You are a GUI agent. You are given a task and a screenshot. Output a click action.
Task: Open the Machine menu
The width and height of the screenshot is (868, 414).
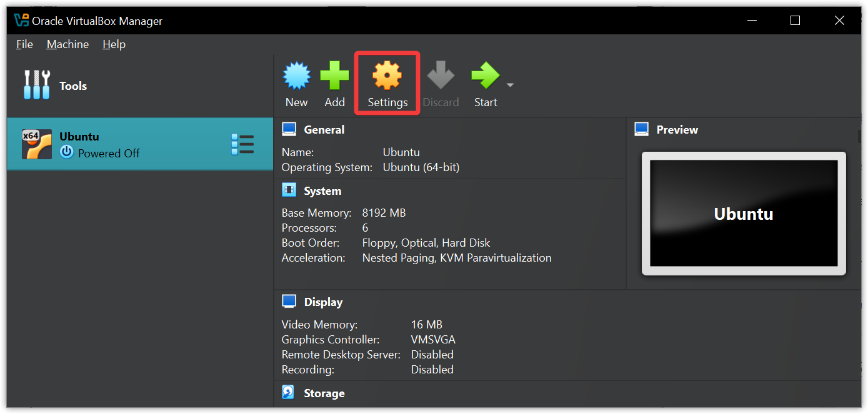(x=67, y=44)
